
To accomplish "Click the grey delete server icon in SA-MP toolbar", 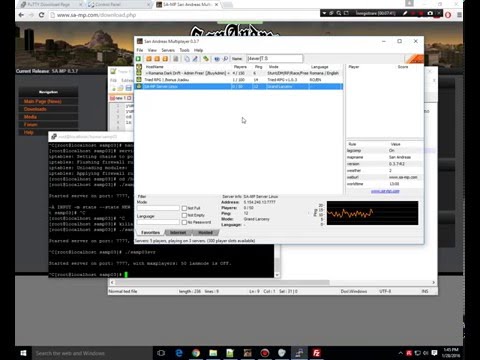I will (176, 59).
